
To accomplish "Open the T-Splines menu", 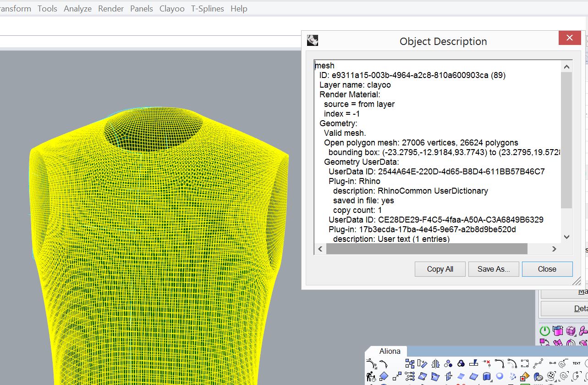I will 208,9.
